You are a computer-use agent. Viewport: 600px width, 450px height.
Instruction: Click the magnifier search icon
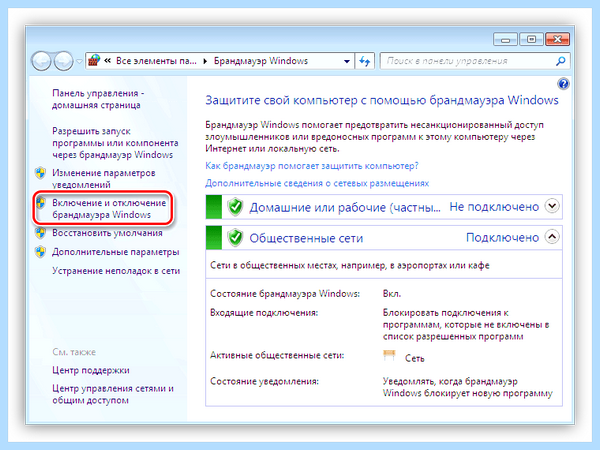[561, 61]
